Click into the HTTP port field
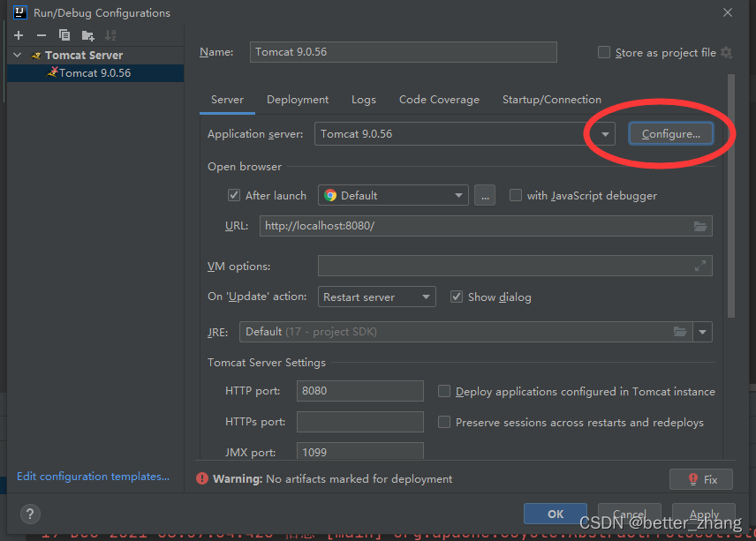The width and height of the screenshot is (756, 541). (360, 391)
